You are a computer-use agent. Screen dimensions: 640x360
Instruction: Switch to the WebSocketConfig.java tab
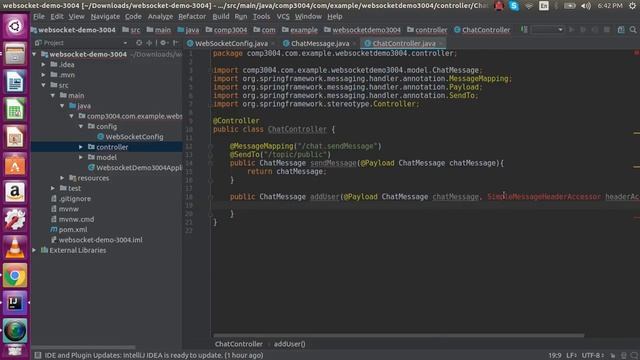click(231, 43)
